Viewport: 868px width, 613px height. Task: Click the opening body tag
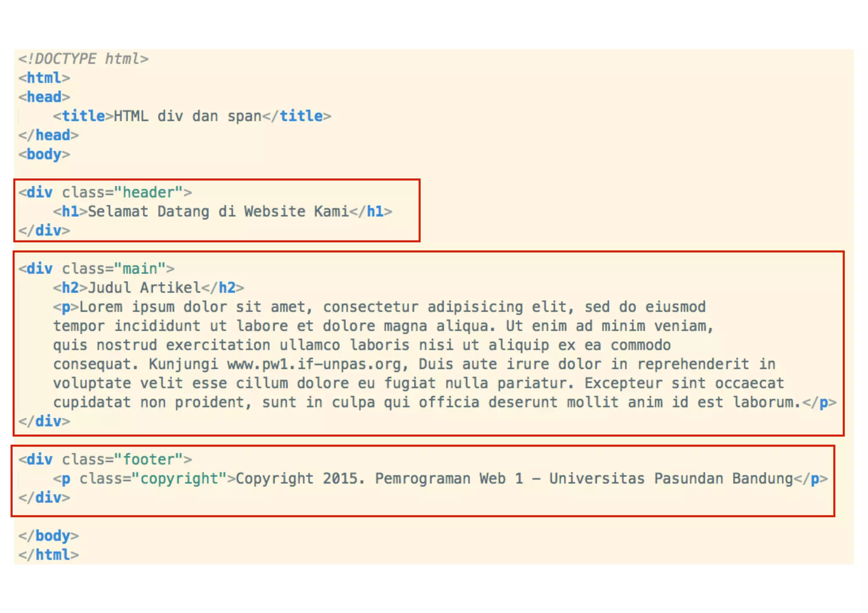click(x=44, y=154)
